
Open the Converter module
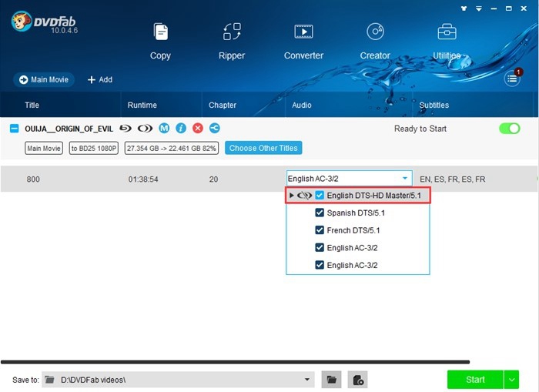[x=303, y=40]
